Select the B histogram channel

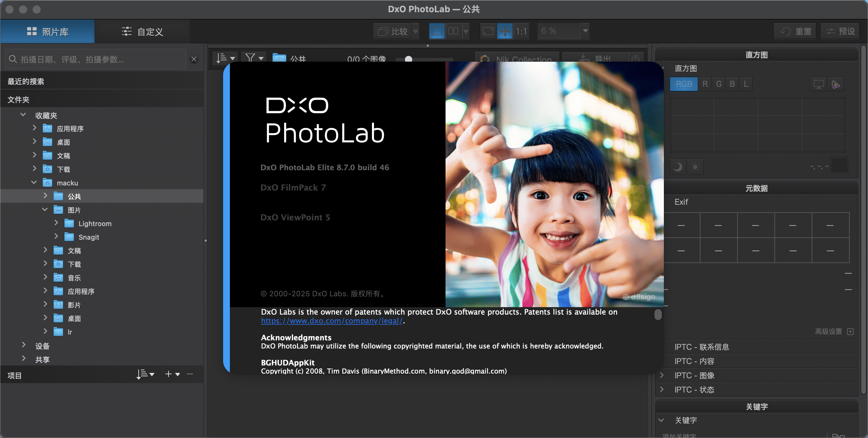pos(732,84)
